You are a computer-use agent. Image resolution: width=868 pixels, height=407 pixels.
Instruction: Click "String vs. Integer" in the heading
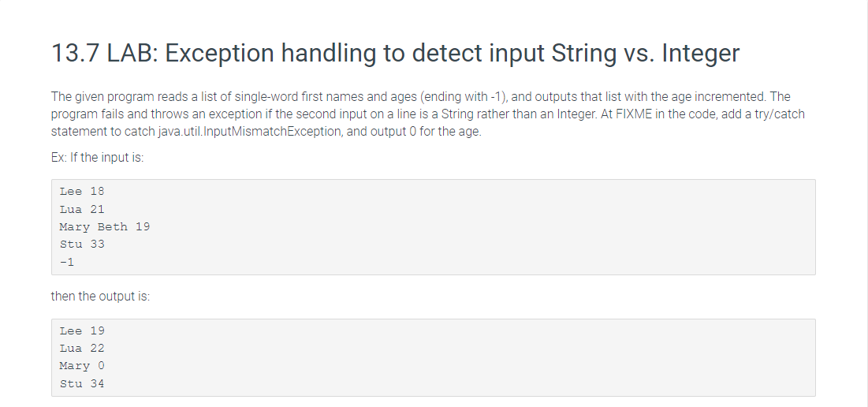645,54
